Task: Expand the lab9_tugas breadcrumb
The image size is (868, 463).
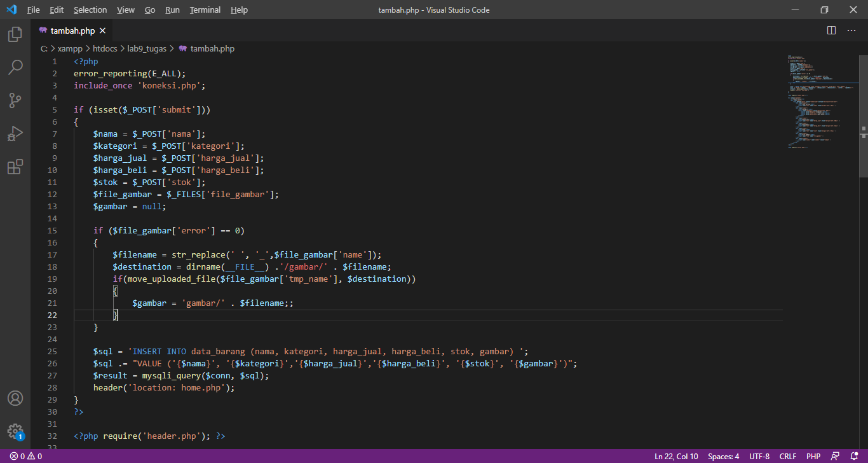Action: (x=146, y=48)
